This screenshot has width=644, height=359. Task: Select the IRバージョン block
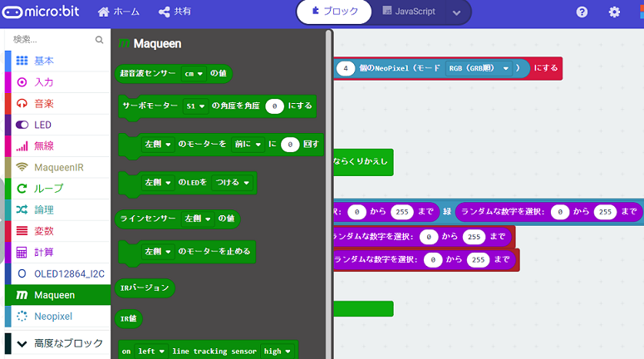point(145,288)
